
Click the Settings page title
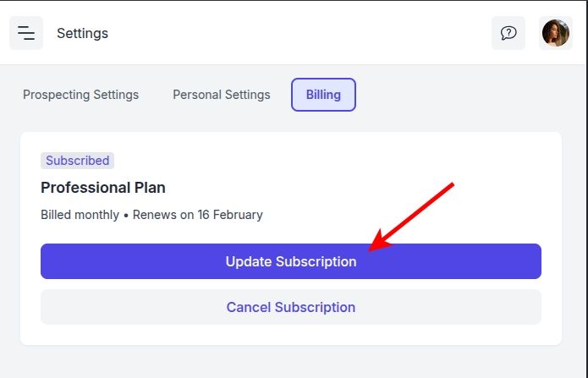82,34
